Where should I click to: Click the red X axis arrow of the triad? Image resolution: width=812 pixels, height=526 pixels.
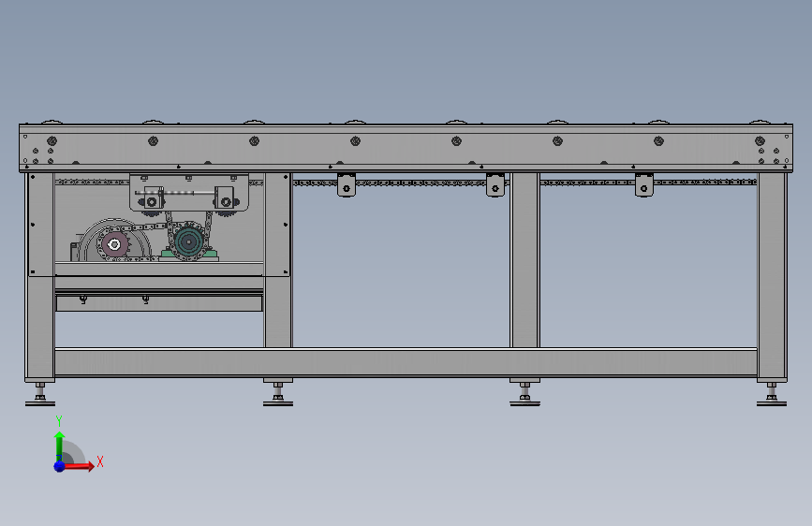point(78,466)
